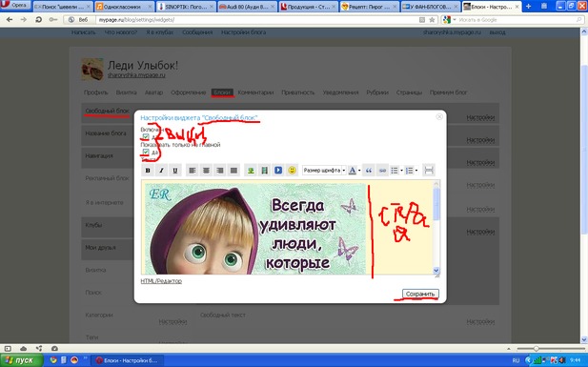
Task: Go forward with the browser forward arrow
Action: click(24, 19)
